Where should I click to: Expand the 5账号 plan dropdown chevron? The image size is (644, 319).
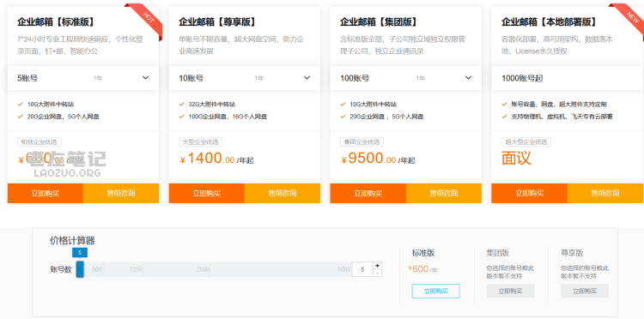coord(145,78)
